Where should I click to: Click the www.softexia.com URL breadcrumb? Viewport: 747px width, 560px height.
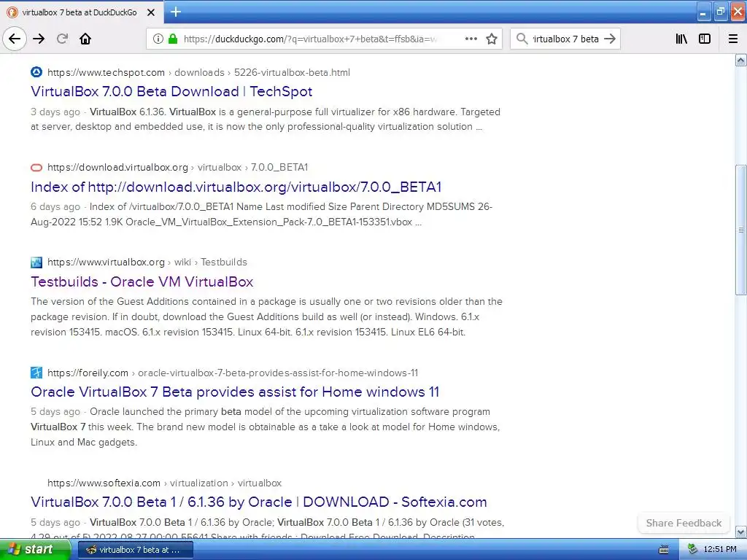click(x=164, y=483)
